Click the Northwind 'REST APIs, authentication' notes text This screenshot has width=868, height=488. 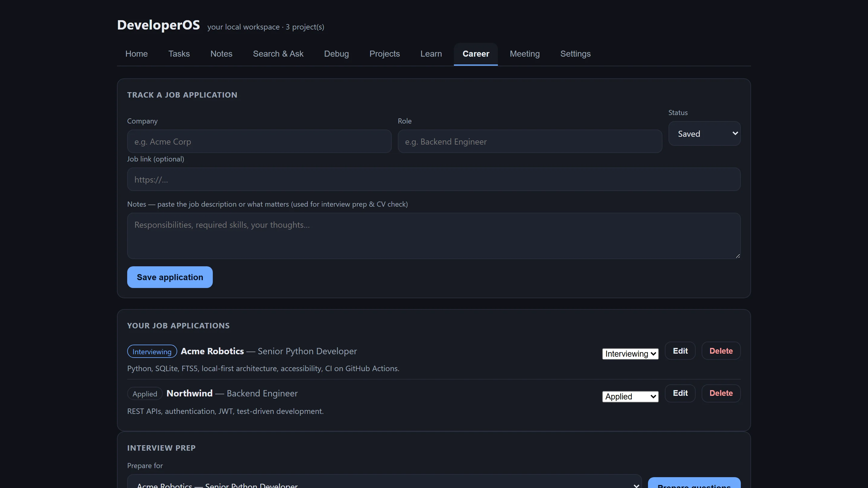(225, 411)
